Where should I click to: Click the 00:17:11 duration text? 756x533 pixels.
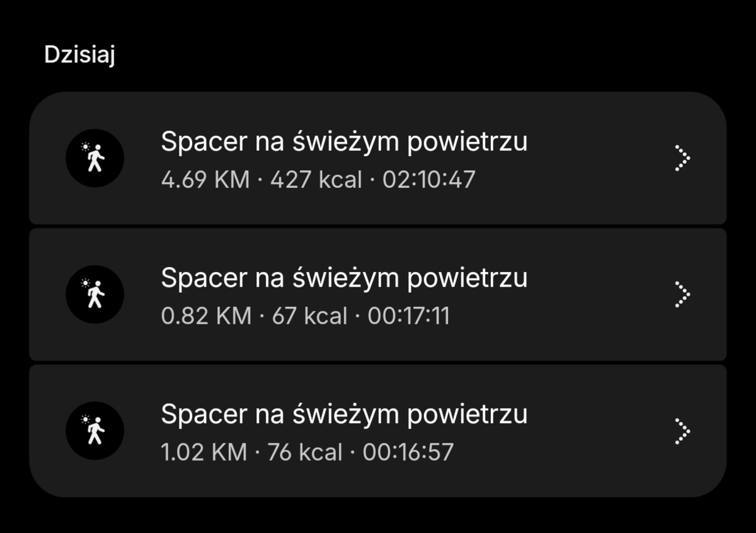pyautogui.click(x=409, y=316)
